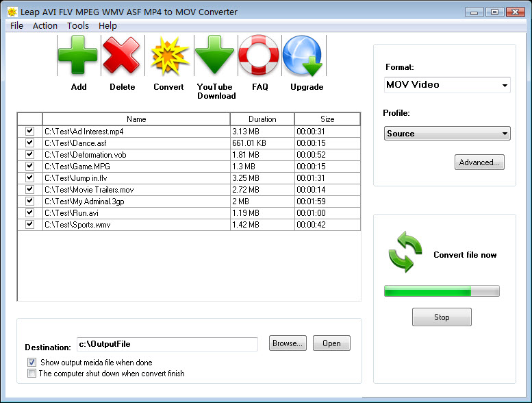Toggle checkbox for Game.MPG
This screenshot has height=403, width=532.
tap(30, 166)
